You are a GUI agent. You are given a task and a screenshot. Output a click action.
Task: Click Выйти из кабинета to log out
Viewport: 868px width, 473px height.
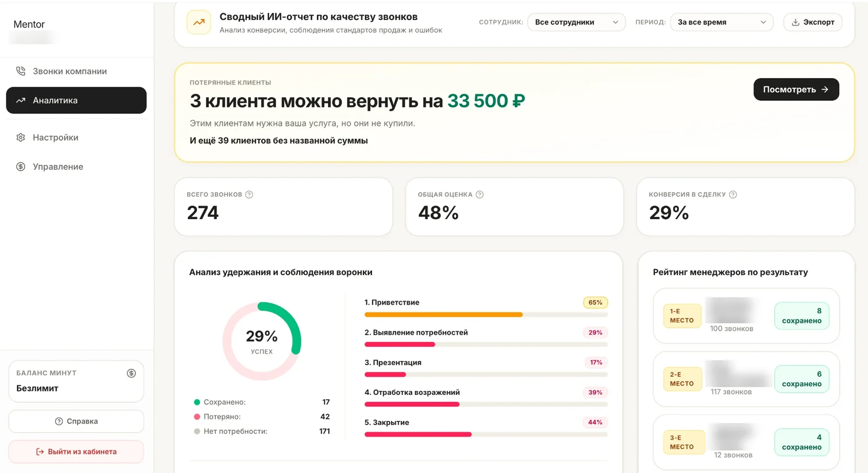[x=76, y=452]
